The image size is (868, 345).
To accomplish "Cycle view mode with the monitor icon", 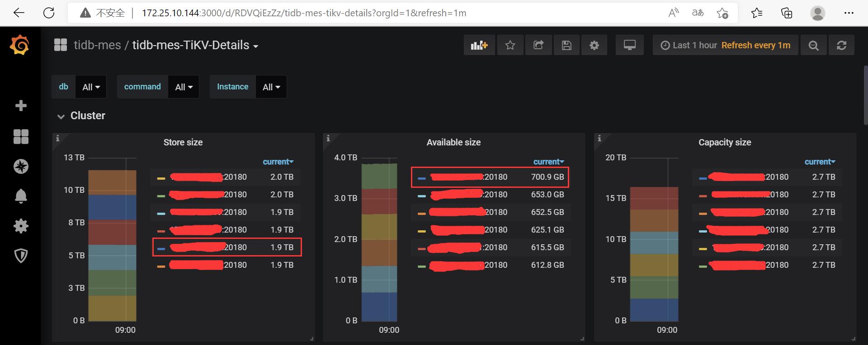I will click(630, 45).
